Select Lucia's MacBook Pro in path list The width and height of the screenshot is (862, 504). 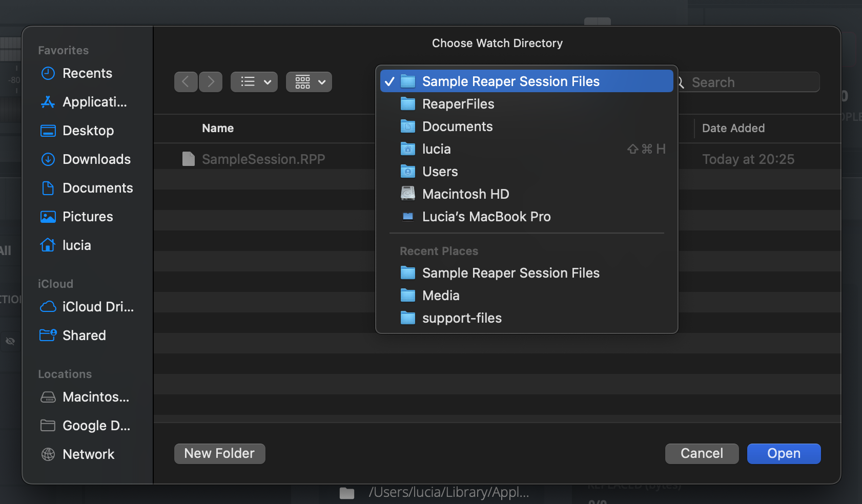coord(486,217)
